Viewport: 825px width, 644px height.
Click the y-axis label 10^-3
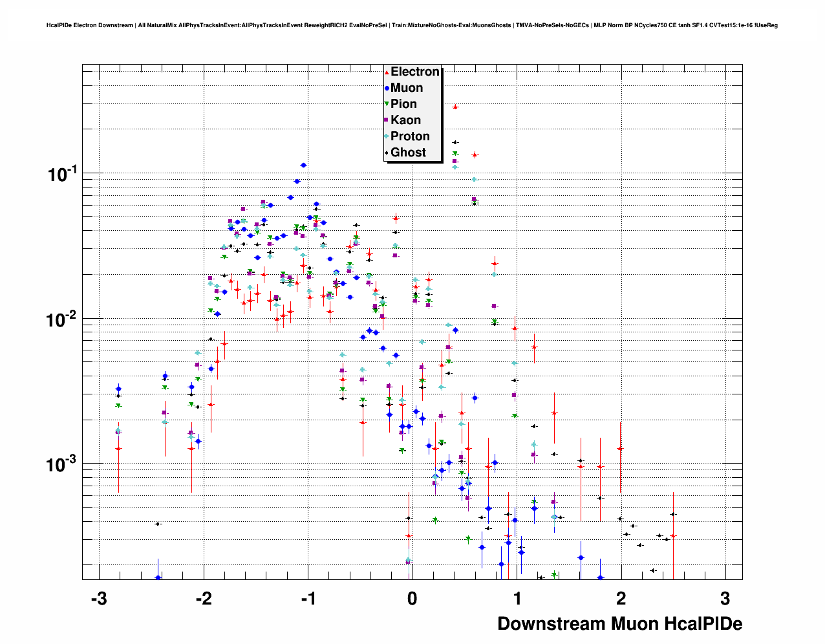(62, 464)
